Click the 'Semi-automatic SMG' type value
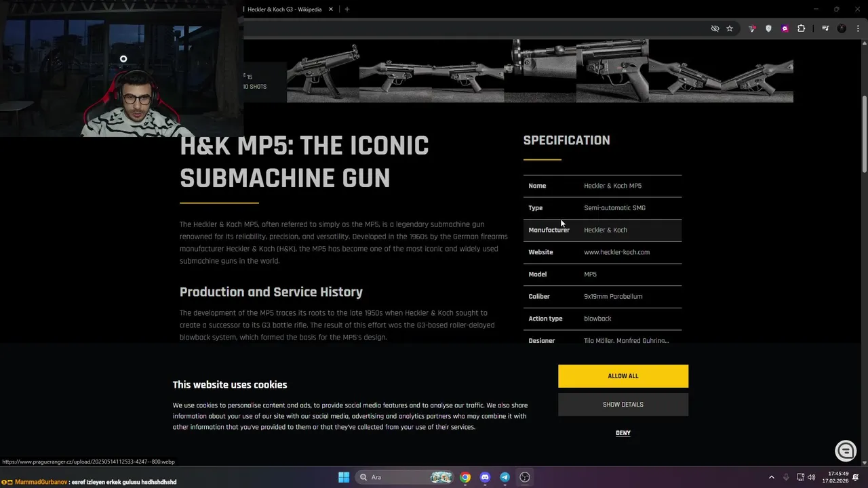The image size is (868, 488). click(x=614, y=208)
